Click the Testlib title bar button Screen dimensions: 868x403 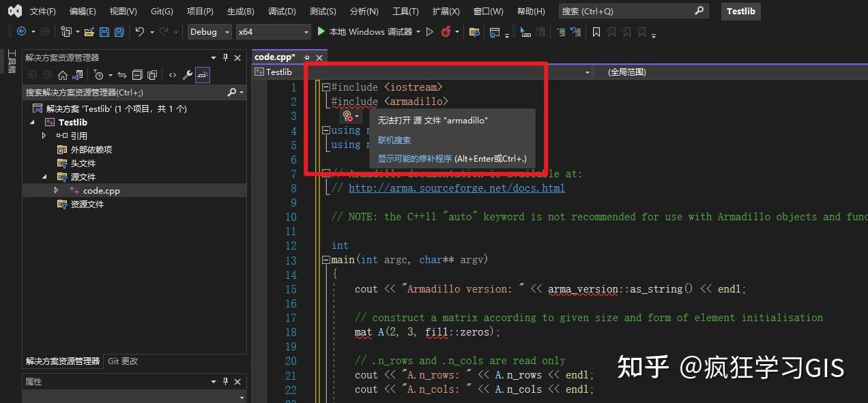(x=741, y=11)
